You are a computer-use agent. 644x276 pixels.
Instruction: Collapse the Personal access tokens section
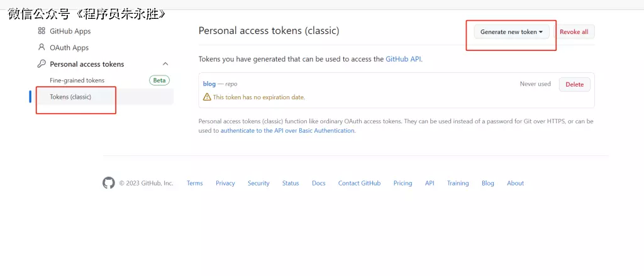pyautogui.click(x=165, y=63)
